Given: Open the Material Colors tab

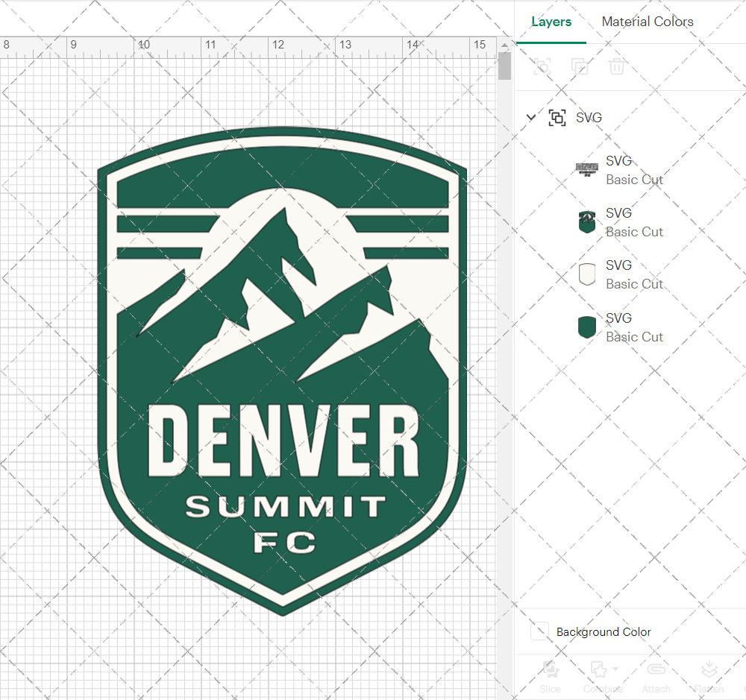Looking at the screenshot, I should [x=647, y=22].
